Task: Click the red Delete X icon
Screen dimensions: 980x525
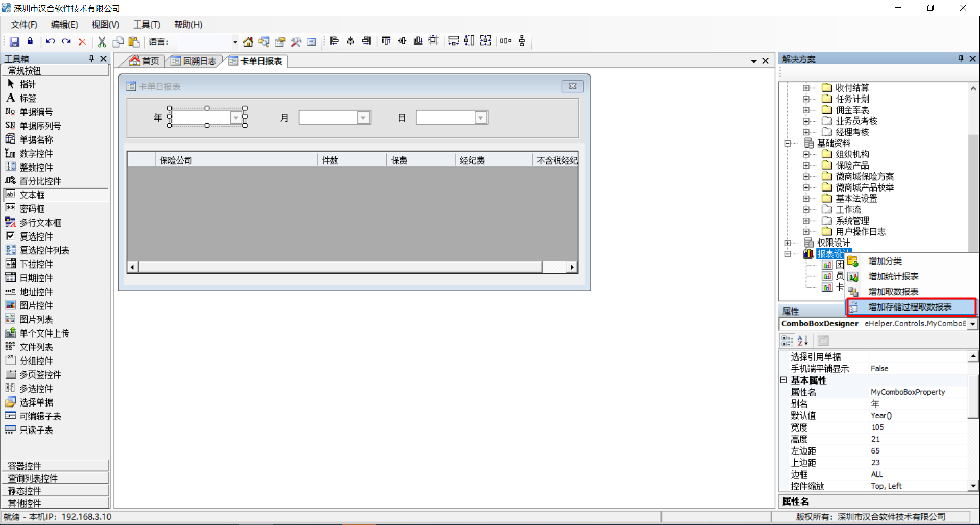Action: 82,42
